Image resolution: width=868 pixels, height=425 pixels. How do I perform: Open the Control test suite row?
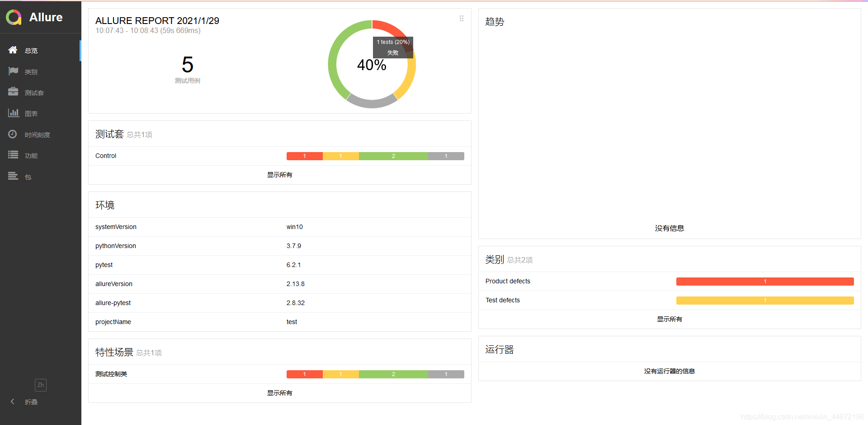point(279,156)
